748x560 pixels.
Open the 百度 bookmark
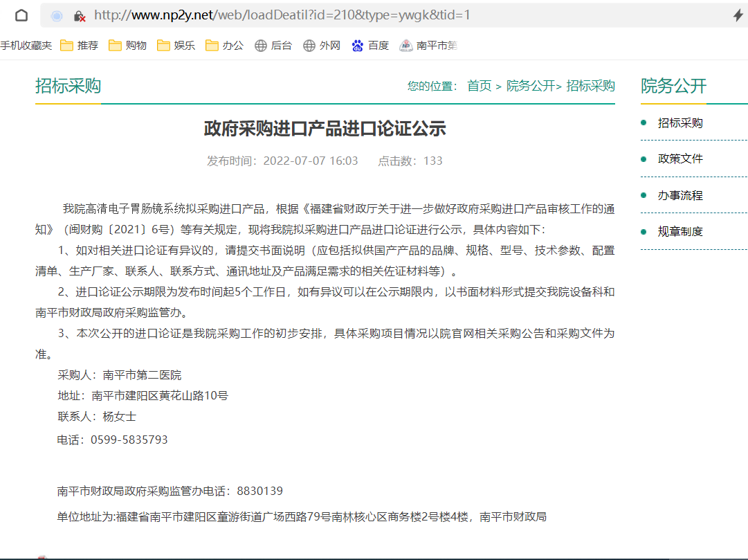(370, 46)
